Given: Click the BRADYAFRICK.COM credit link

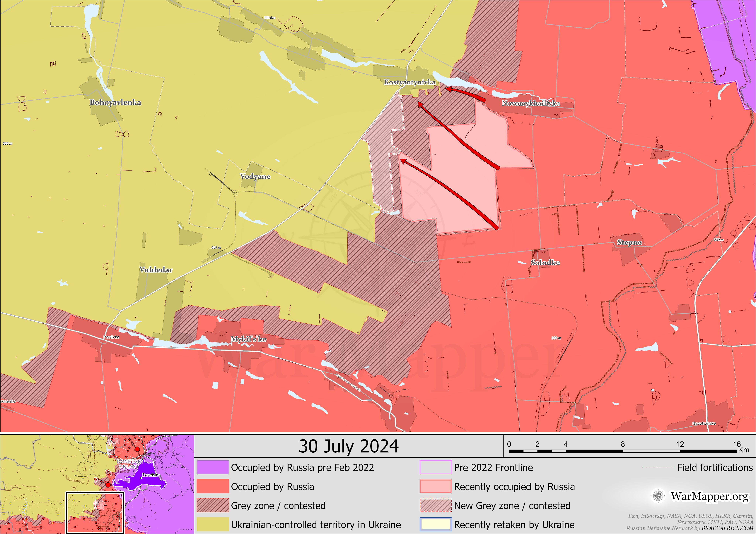Looking at the screenshot, I should (x=727, y=528).
